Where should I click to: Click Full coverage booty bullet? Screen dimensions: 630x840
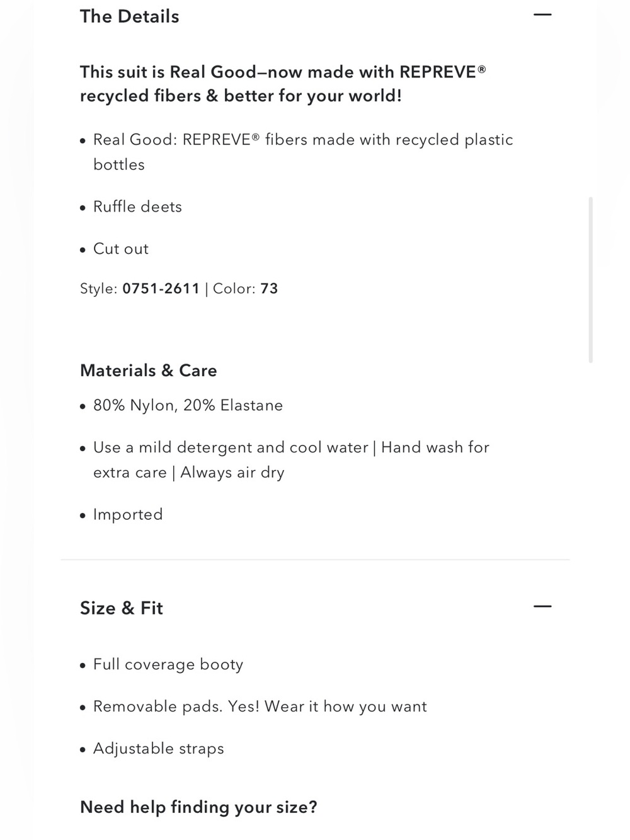[168, 665]
